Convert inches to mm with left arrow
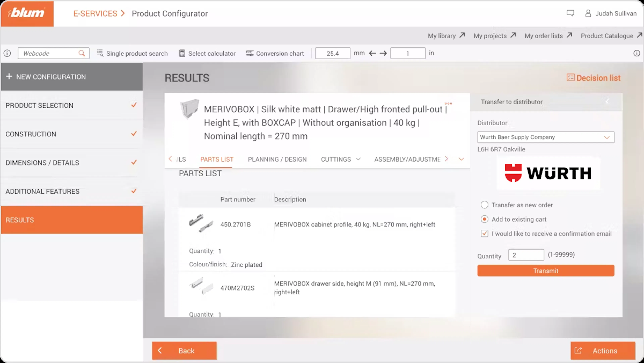644x363 pixels. pos(372,53)
